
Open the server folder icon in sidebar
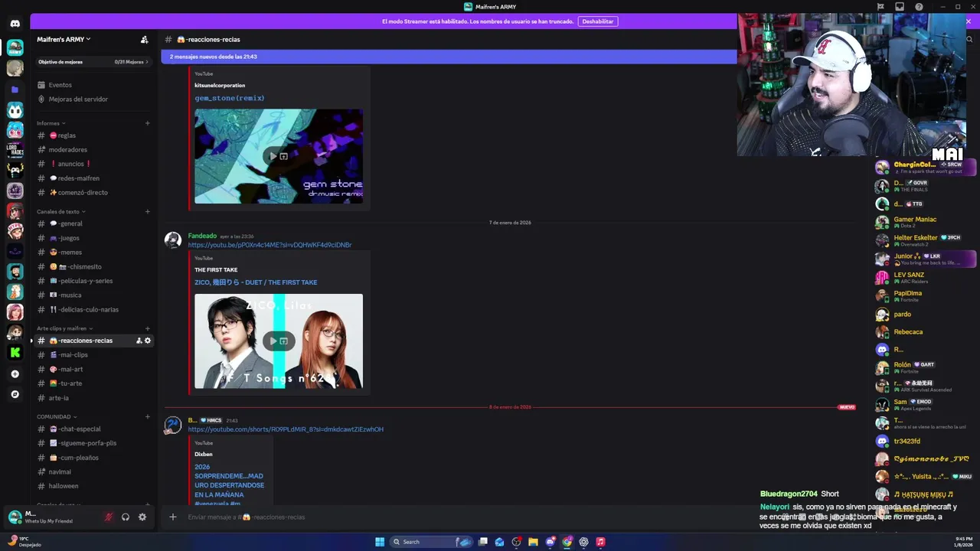pos(15,90)
